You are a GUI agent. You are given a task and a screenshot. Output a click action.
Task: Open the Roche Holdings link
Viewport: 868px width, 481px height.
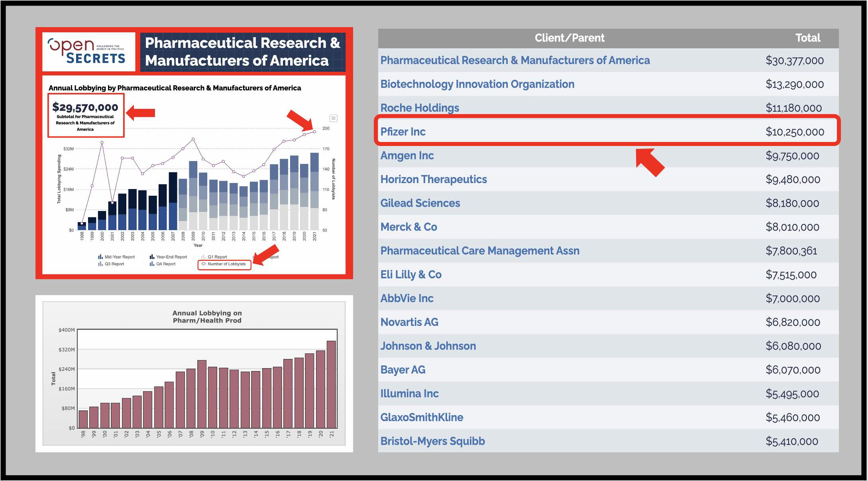pyautogui.click(x=420, y=108)
